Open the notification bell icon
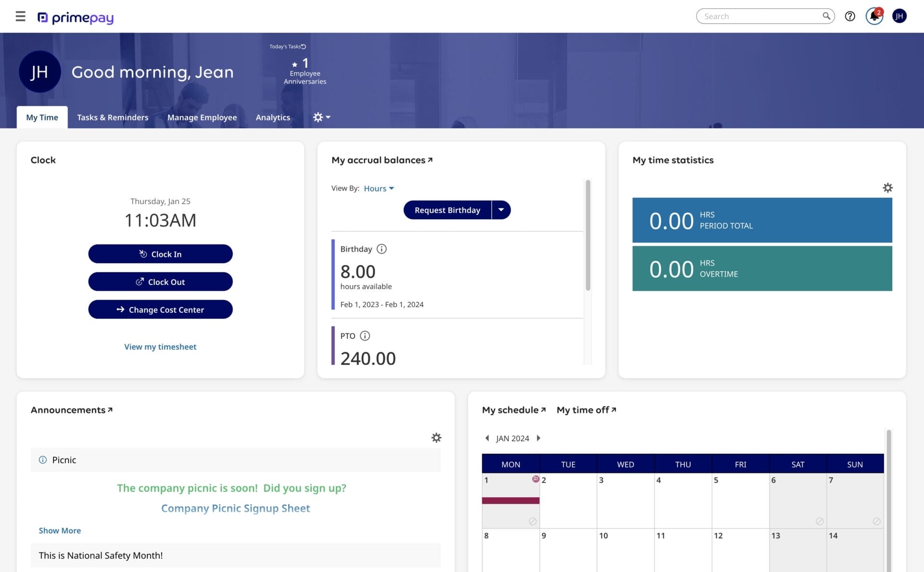 coord(874,16)
